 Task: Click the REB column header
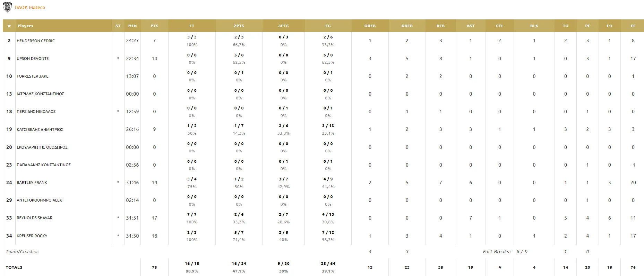pos(440,26)
